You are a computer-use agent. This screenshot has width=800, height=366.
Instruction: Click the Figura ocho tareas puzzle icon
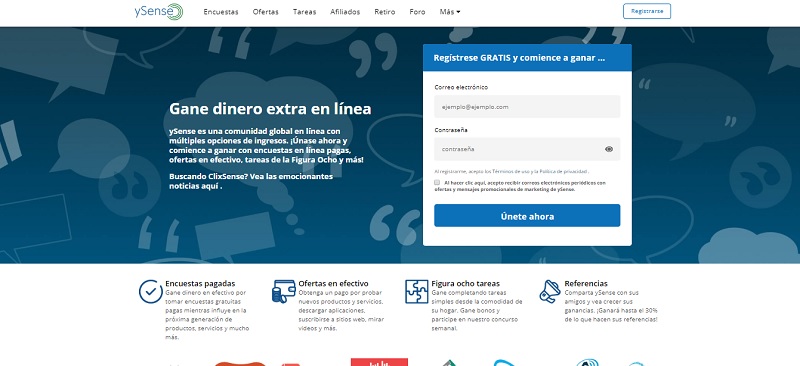click(x=416, y=291)
